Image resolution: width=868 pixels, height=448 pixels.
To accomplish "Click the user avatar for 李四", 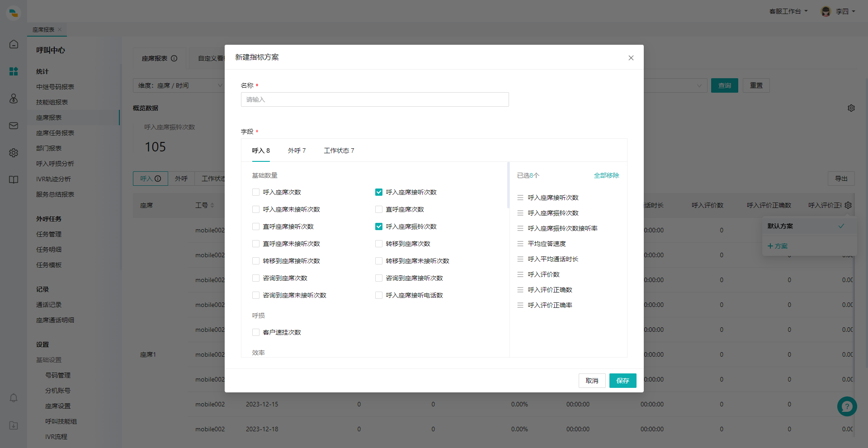I will point(826,11).
